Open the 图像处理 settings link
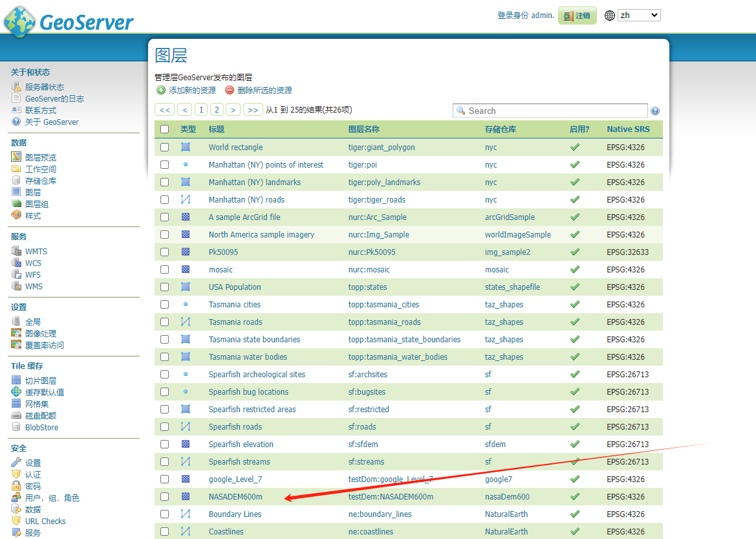 41,333
